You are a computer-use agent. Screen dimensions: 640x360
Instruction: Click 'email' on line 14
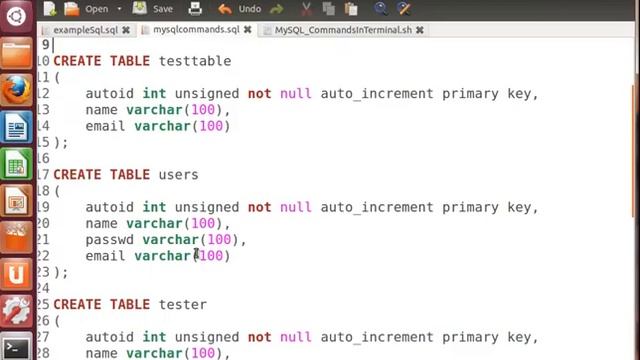[105, 126]
